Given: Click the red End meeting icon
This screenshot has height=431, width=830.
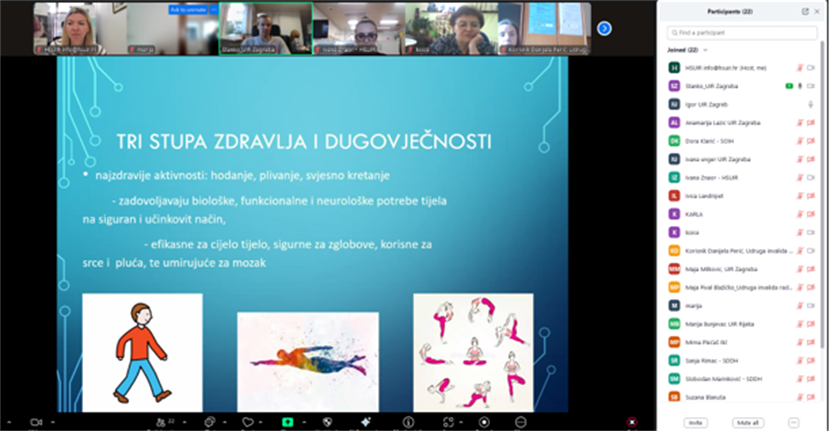Looking at the screenshot, I should [x=631, y=422].
